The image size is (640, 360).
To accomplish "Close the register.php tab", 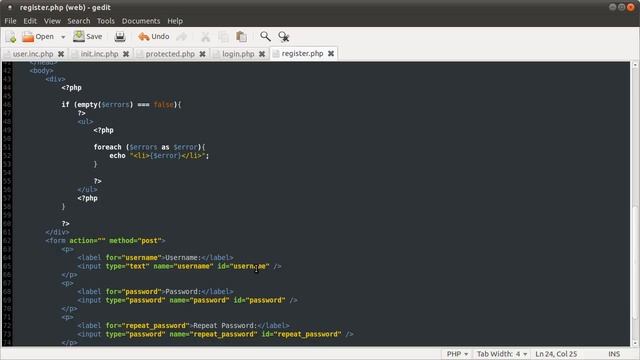I will tap(331, 53).
